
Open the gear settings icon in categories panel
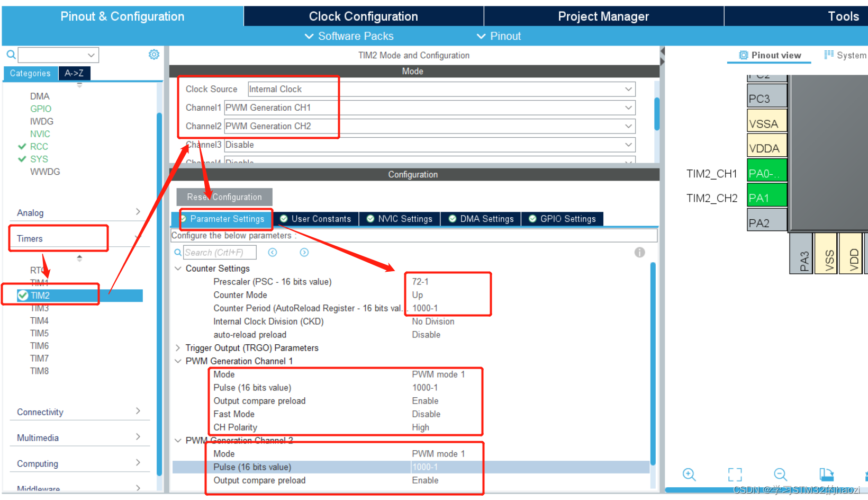pos(154,55)
